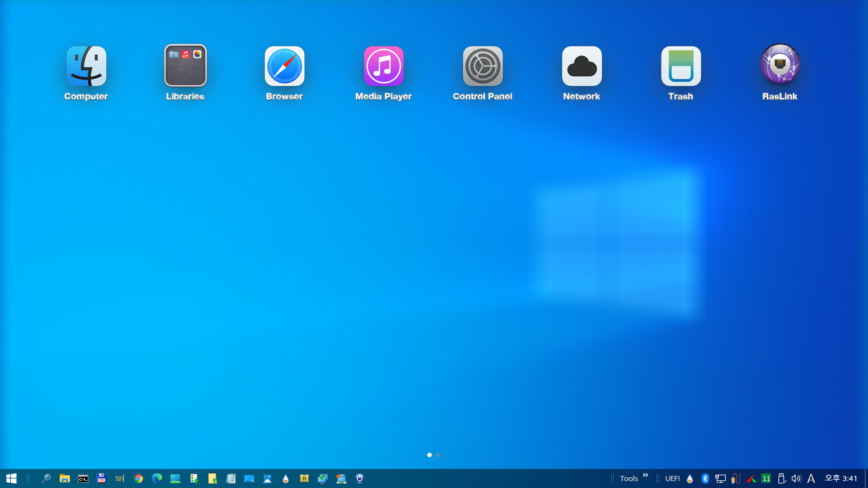Click the network drive orange arrow taskbar icon
Screen dimensions: 868x488
click(x=341, y=478)
